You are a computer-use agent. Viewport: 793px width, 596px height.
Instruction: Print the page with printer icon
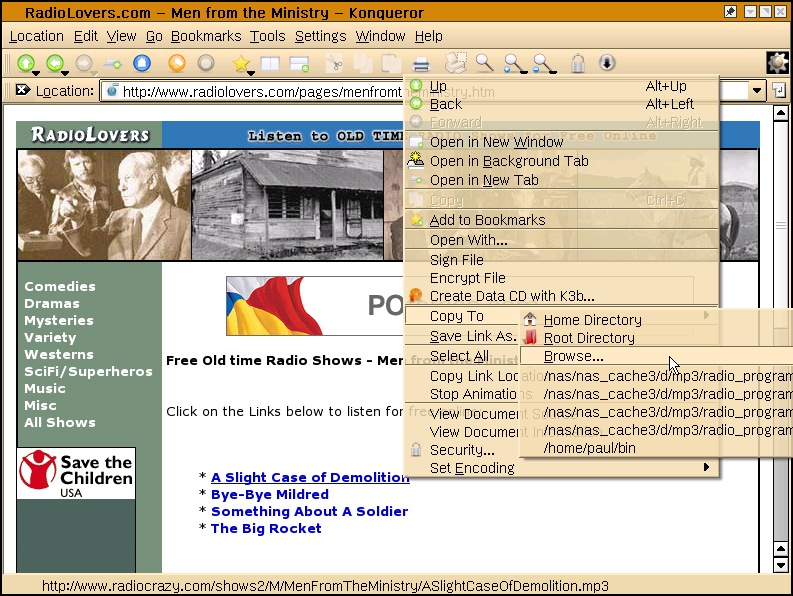[421, 64]
